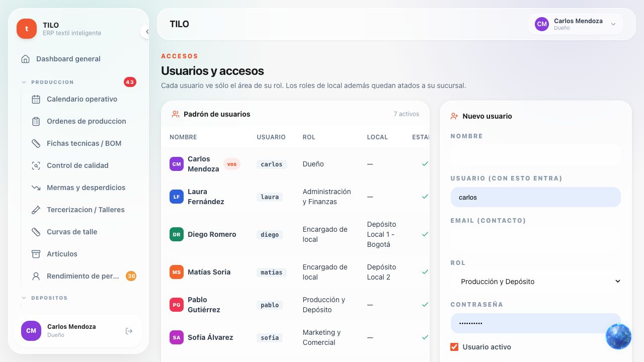Click the Nuevo usuario add-person icon
This screenshot has height=362, width=644.
coord(454,116)
